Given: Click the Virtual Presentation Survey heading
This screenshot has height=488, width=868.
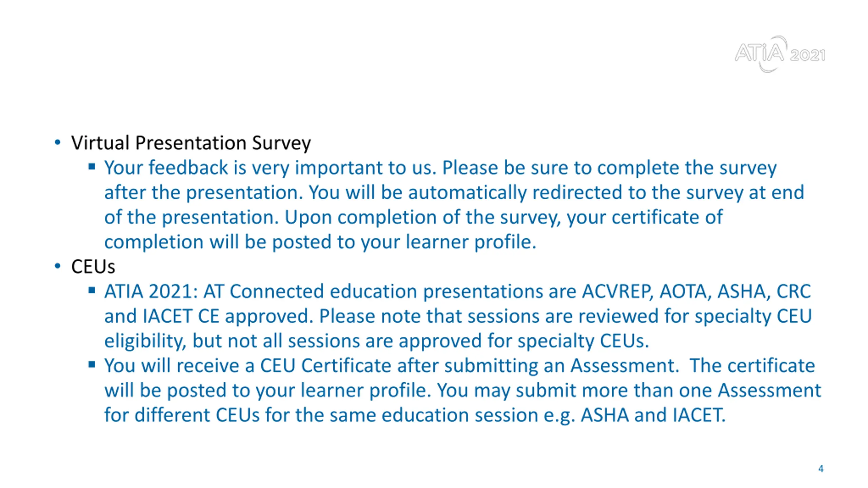Looking at the screenshot, I should [x=191, y=143].
